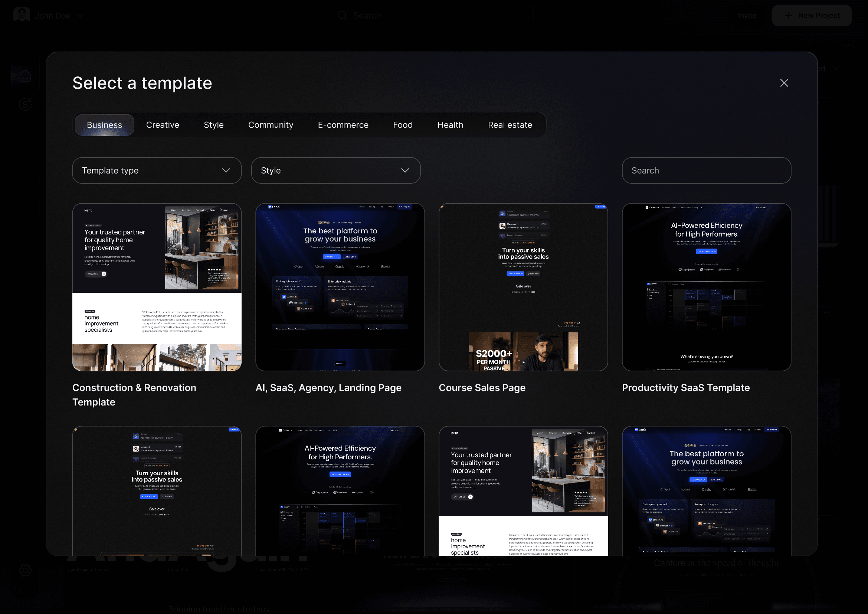This screenshot has height=614, width=868.
Task: Click the magnifier icon in top search
Action: point(342,16)
